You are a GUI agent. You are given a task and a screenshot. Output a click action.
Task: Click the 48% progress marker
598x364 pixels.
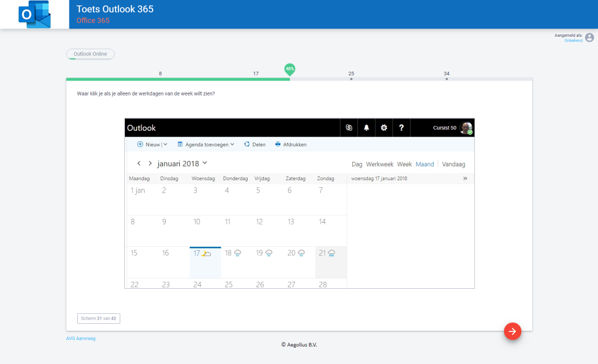(290, 69)
